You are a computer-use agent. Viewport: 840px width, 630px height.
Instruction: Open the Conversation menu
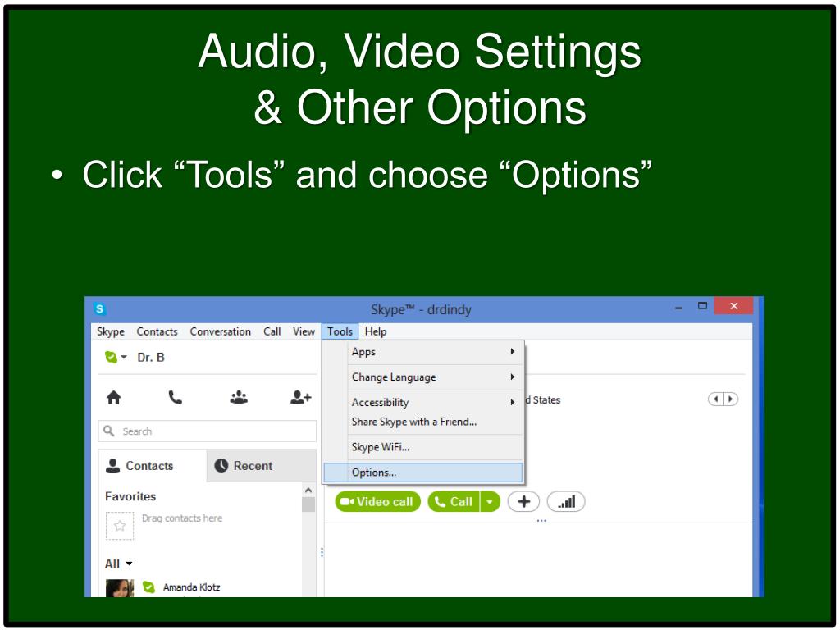[220, 331]
